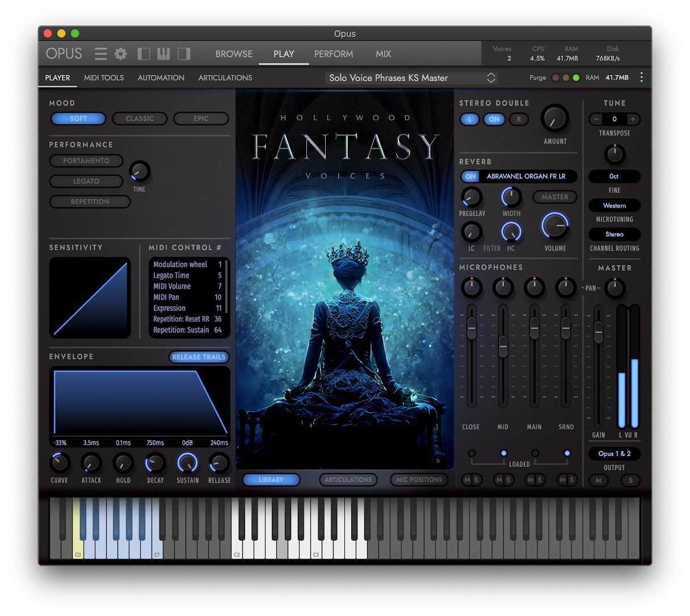Click the Performance TIME knob
Image resolution: width=690 pixels, height=616 pixels.
140,171
